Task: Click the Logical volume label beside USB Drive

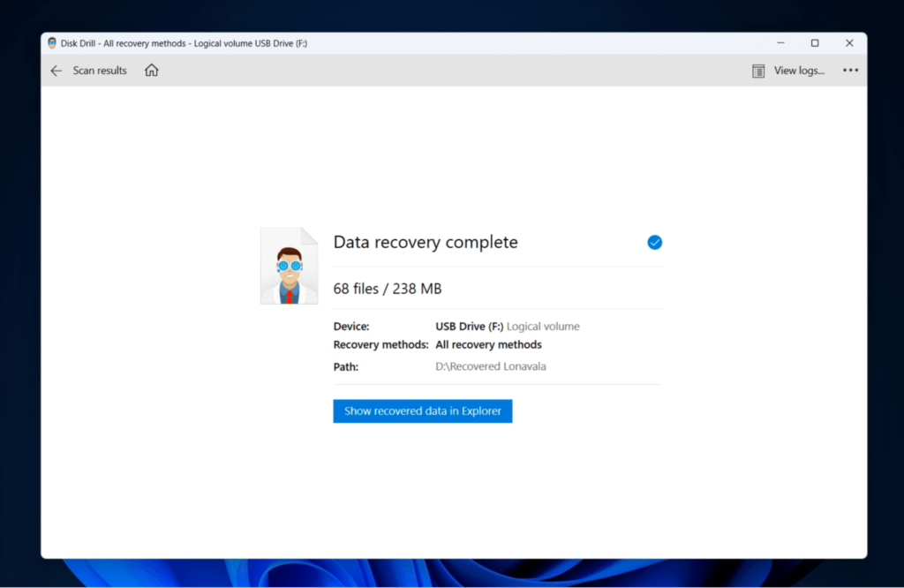Action: pos(545,326)
